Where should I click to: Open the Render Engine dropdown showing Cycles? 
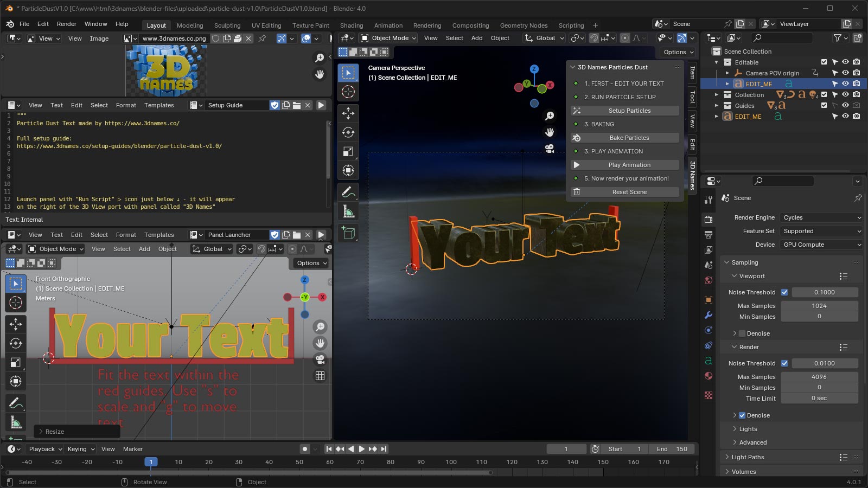coord(821,217)
